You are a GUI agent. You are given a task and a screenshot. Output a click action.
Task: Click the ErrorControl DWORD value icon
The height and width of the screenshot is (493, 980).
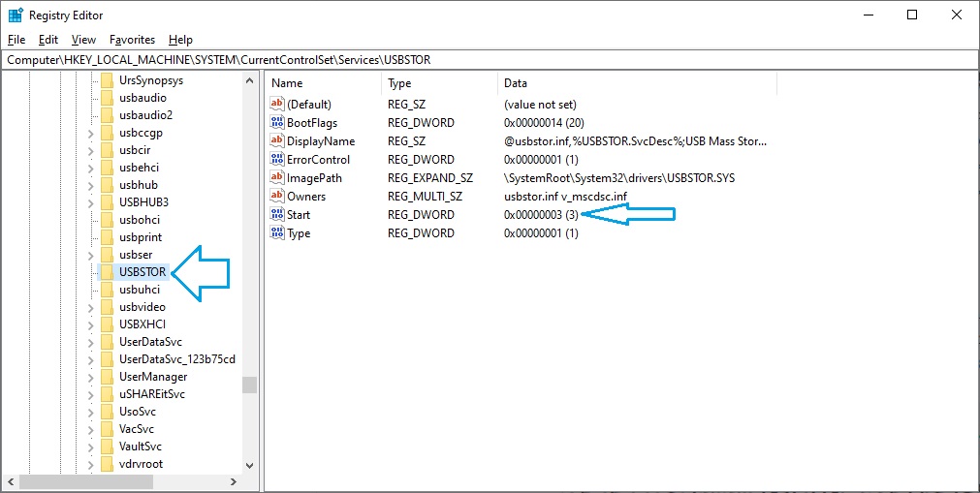(x=277, y=160)
